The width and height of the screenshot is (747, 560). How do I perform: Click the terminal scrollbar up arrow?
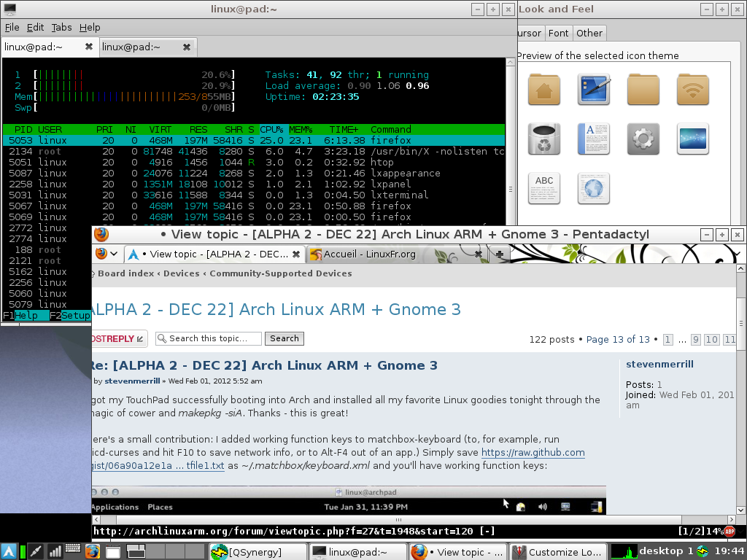pos(510,63)
